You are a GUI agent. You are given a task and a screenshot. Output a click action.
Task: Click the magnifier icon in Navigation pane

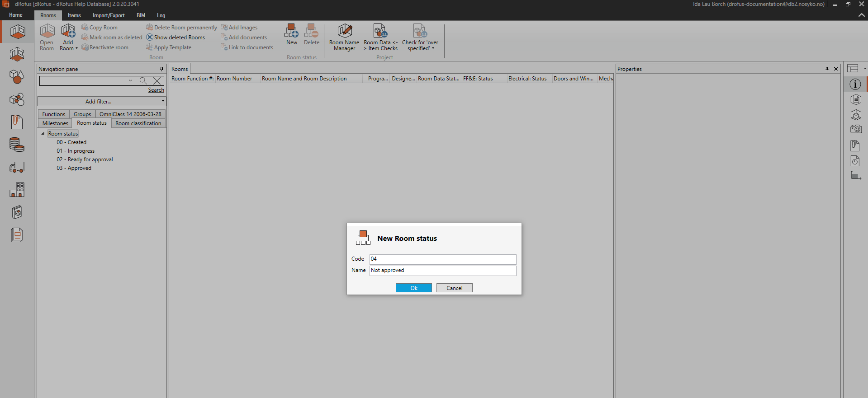[143, 81]
